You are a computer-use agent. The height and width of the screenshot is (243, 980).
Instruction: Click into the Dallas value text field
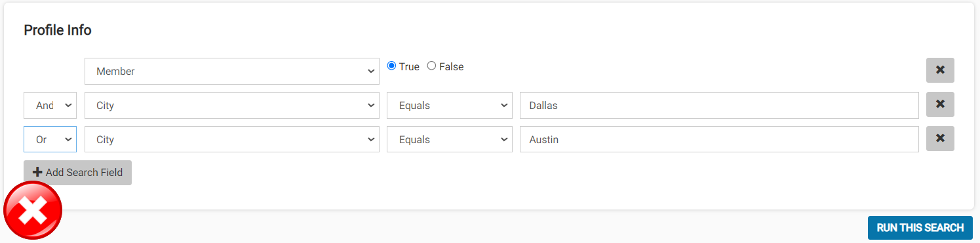point(719,105)
